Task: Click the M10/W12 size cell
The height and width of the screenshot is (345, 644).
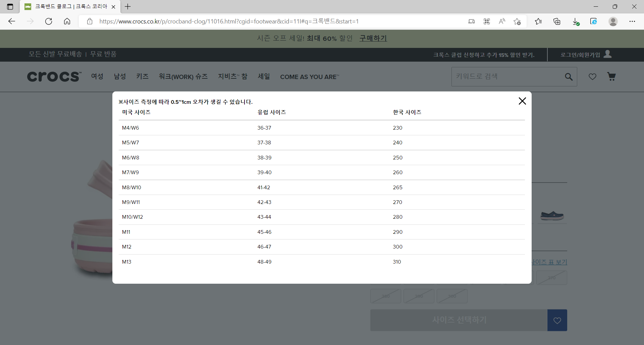Action: [132, 217]
